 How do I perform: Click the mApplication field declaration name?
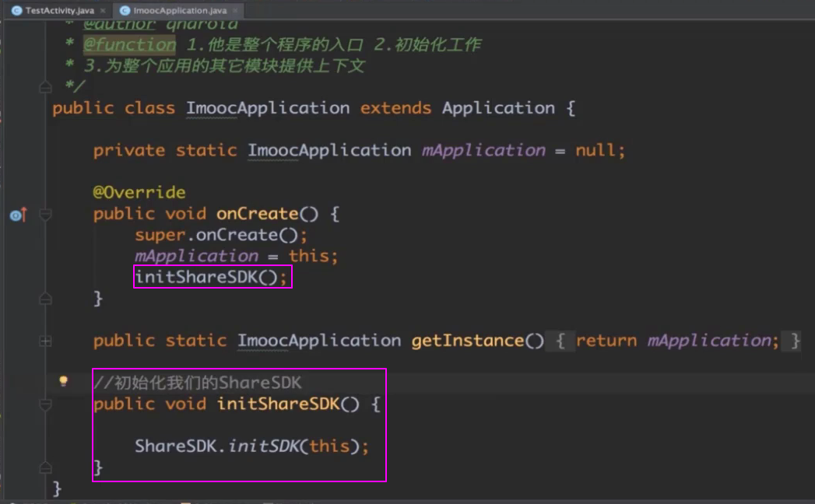[x=483, y=150]
